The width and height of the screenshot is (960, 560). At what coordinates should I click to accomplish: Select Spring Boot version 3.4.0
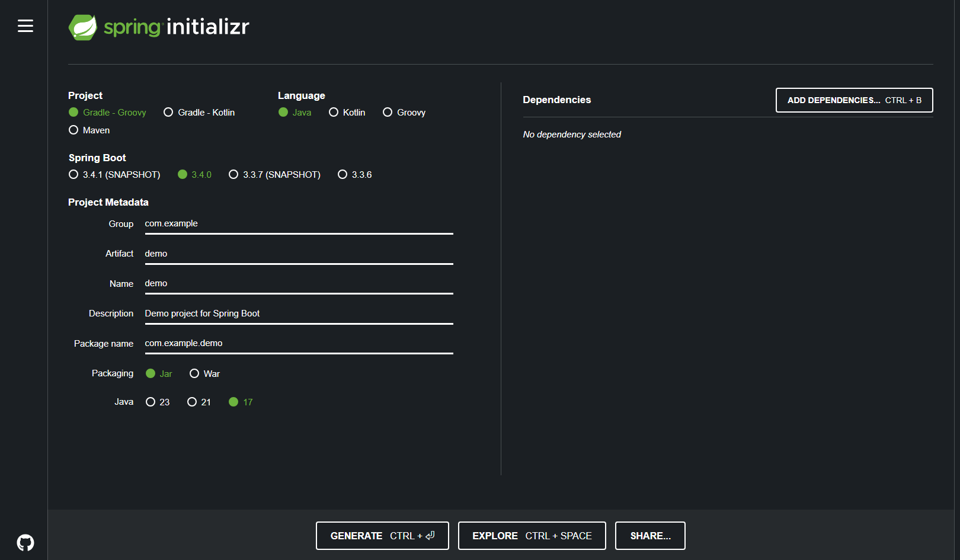pyautogui.click(x=194, y=175)
